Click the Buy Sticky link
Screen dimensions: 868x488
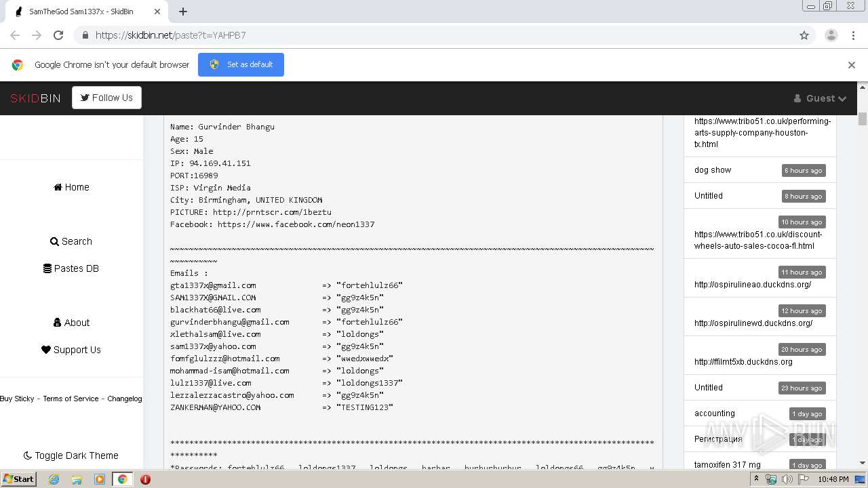tap(17, 399)
